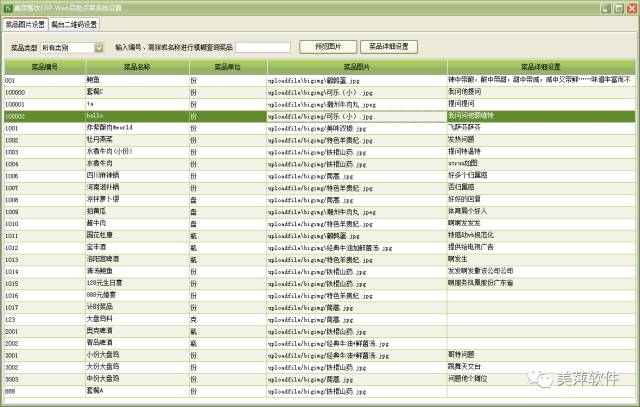
Task: Open the 桌台二维码设置 tab
Action: tap(75, 23)
